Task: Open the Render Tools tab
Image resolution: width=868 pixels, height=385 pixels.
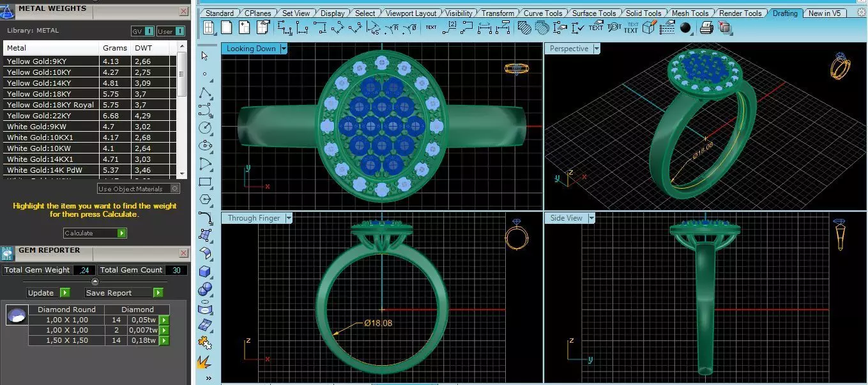Action: (x=740, y=13)
